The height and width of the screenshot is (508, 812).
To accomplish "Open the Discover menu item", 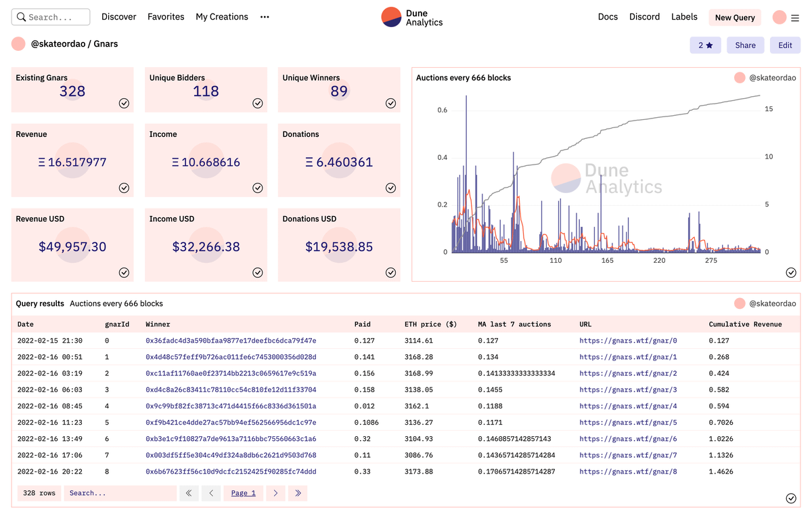I will coord(119,17).
